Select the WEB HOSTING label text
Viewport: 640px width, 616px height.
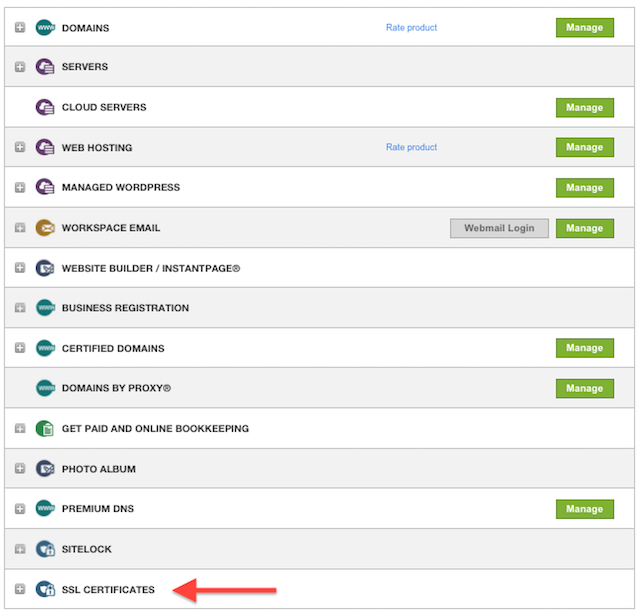point(97,147)
